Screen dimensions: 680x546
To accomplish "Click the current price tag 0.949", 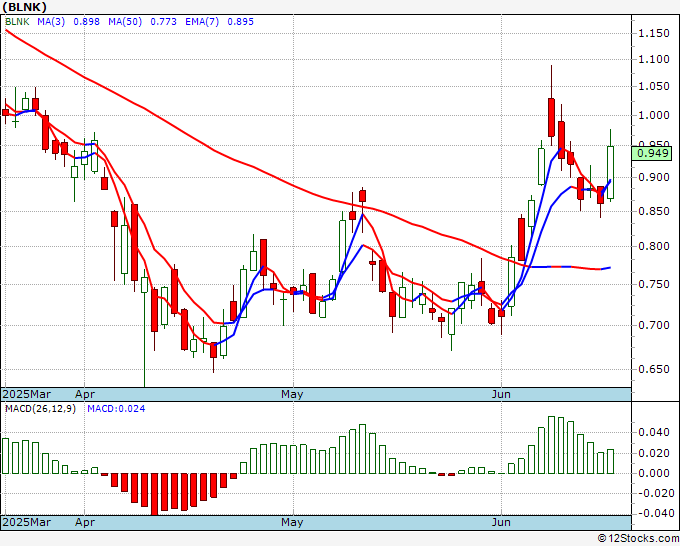I will [x=652, y=153].
